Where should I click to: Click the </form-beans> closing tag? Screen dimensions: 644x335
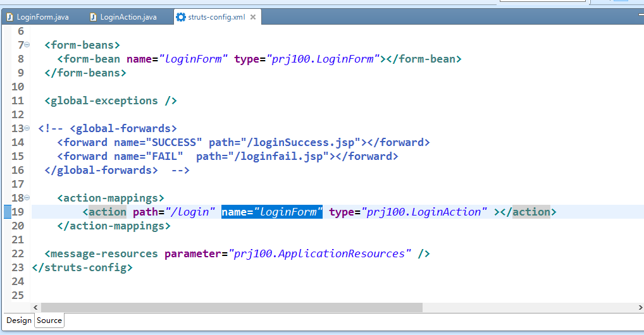(85, 73)
